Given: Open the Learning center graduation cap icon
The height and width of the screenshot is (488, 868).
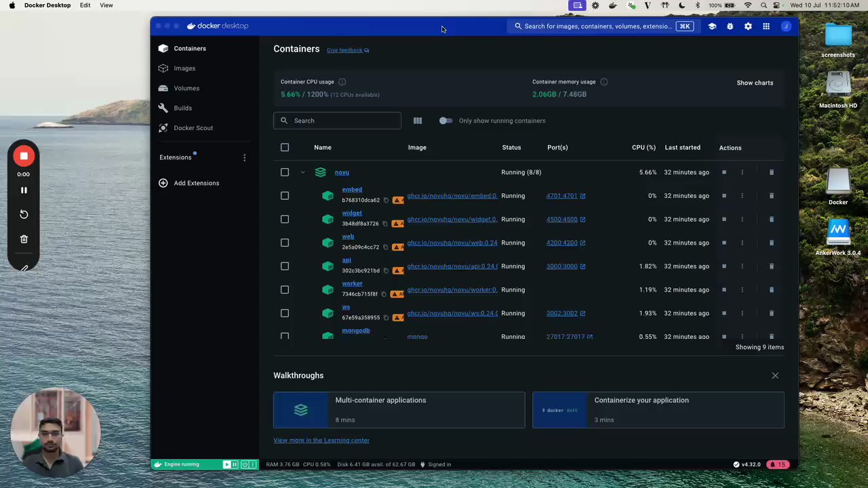Looking at the screenshot, I should tap(712, 26).
